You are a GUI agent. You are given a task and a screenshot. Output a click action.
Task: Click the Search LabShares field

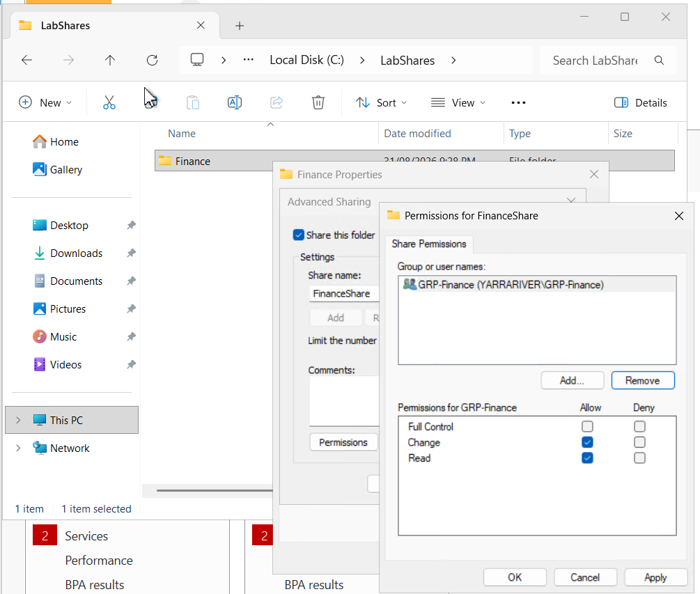595,61
